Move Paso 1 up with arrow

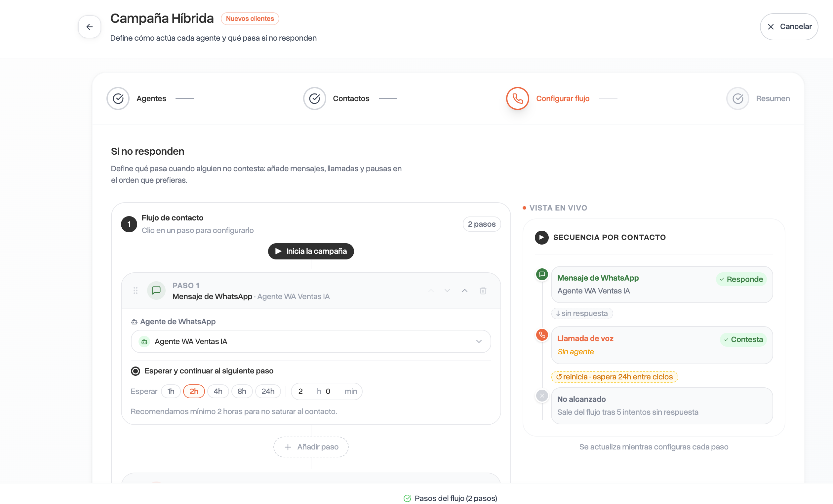(431, 291)
